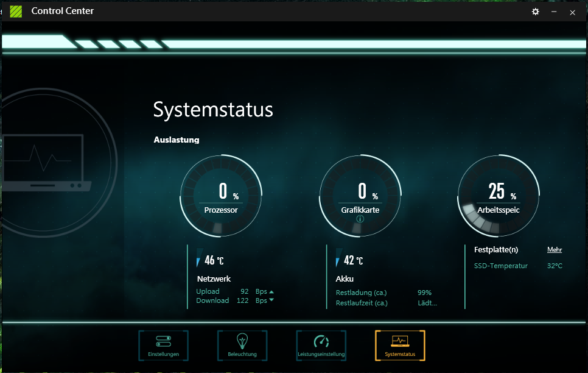The width and height of the screenshot is (588, 373).
Task: Click the Prozessor usage gauge
Action: coord(221,196)
